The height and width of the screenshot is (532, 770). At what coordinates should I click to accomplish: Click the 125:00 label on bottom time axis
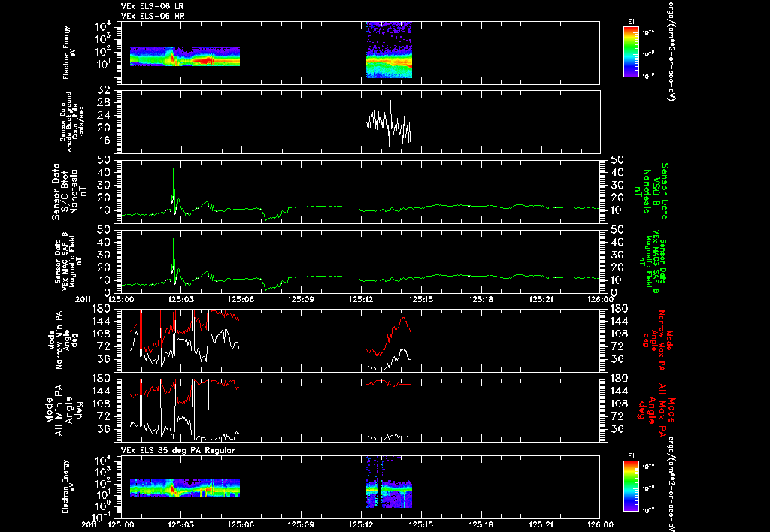[121, 524]
